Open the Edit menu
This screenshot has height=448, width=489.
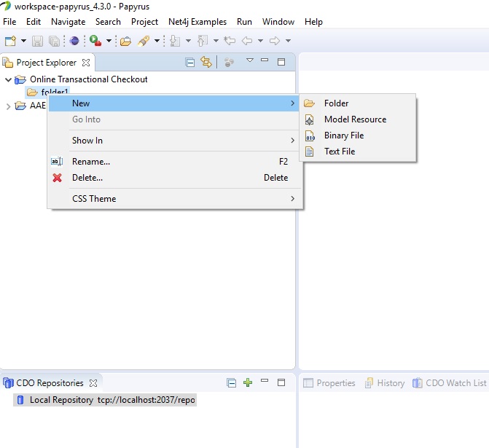click(34, 22)
